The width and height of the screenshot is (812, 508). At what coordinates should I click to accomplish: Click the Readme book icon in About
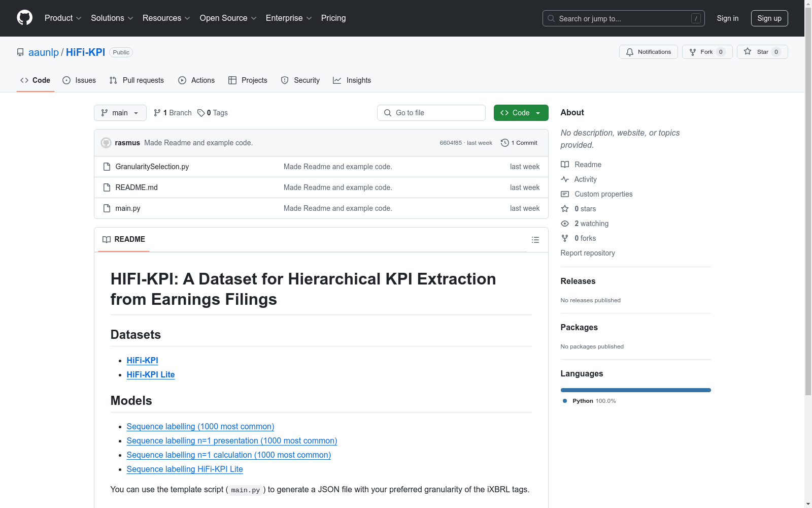[565, 165]
